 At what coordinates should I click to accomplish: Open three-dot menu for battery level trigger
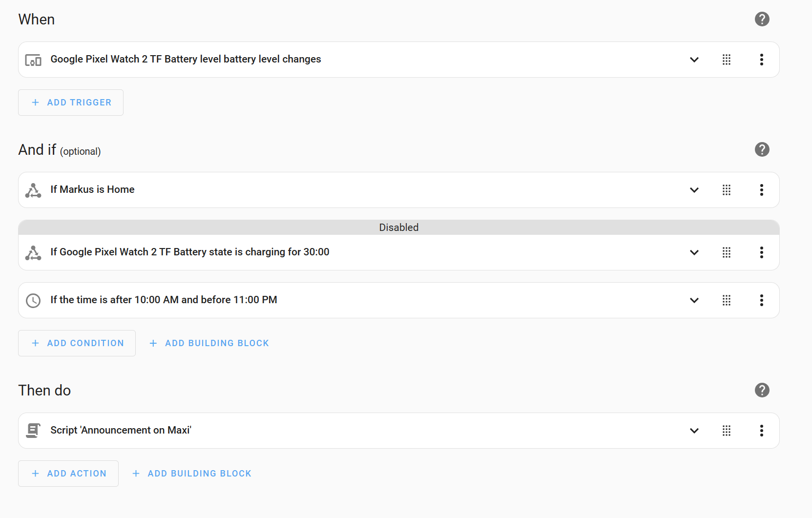[761, 60]
